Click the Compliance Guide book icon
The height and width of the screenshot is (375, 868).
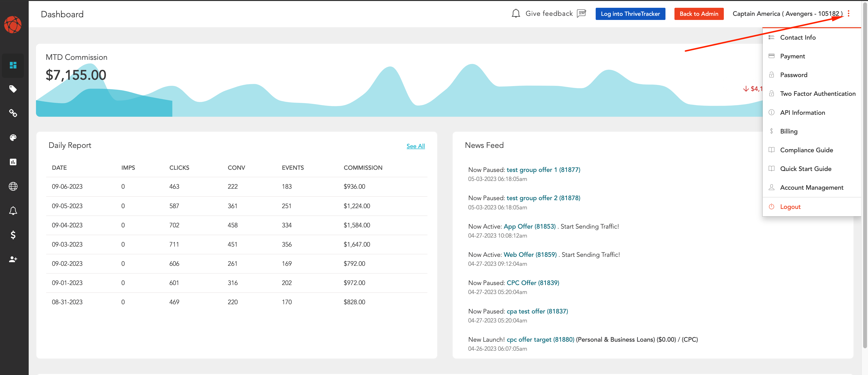[x=771, y=150]
